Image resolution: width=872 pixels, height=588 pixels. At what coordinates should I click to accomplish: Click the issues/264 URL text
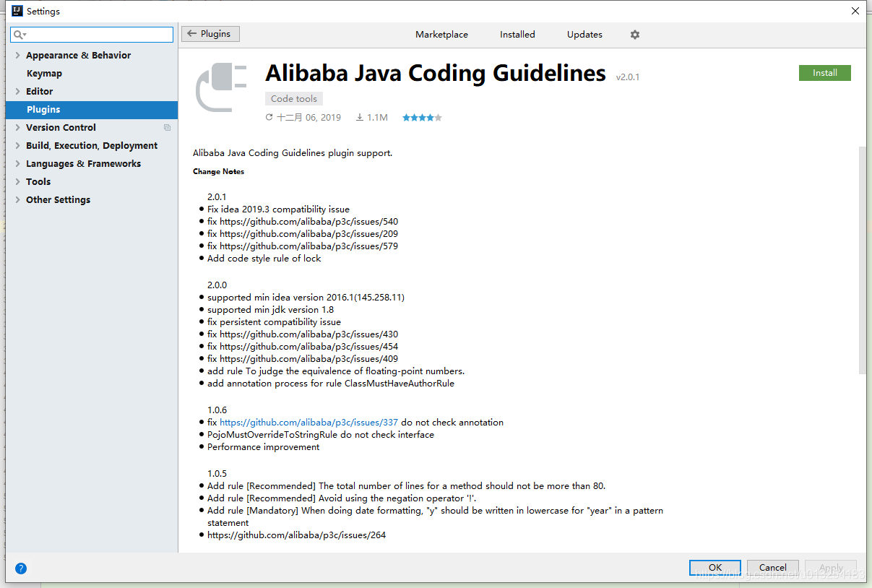pos(296,535)
